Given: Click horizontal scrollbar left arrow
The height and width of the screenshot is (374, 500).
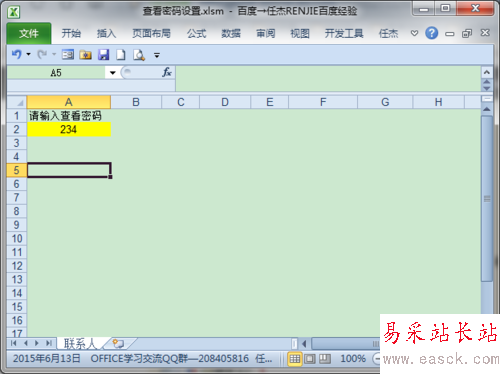Looking at the screenshot, I should click(304, 343).
